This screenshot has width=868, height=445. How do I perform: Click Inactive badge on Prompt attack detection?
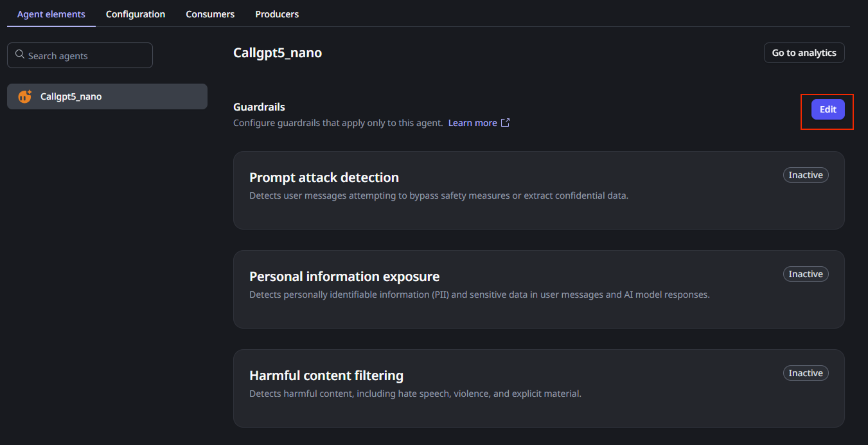806,175
